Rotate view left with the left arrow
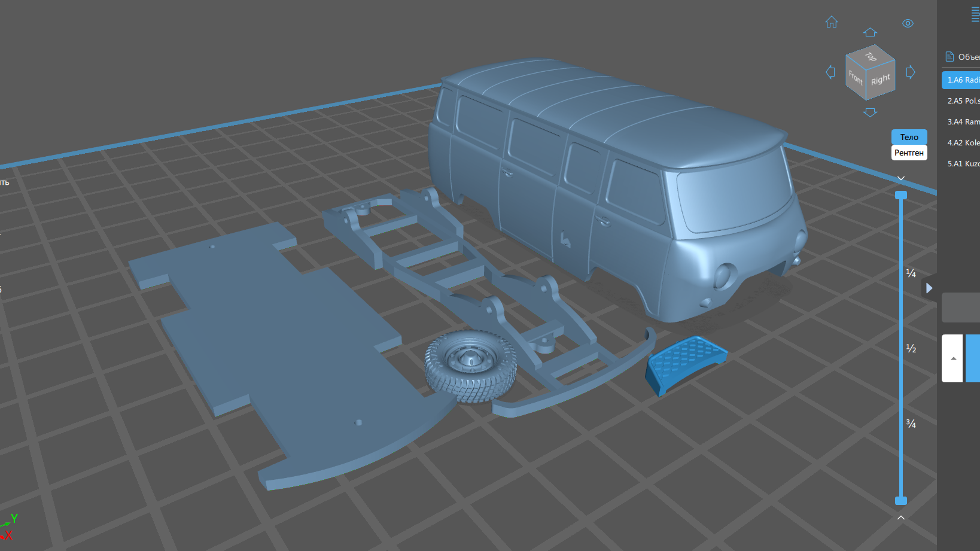 pos(830,72)
